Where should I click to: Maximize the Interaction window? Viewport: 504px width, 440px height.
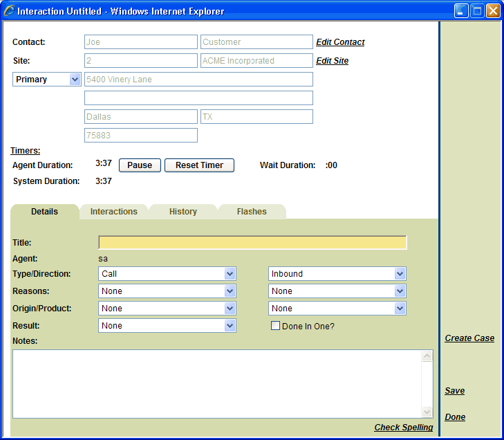tap(477, 11)
